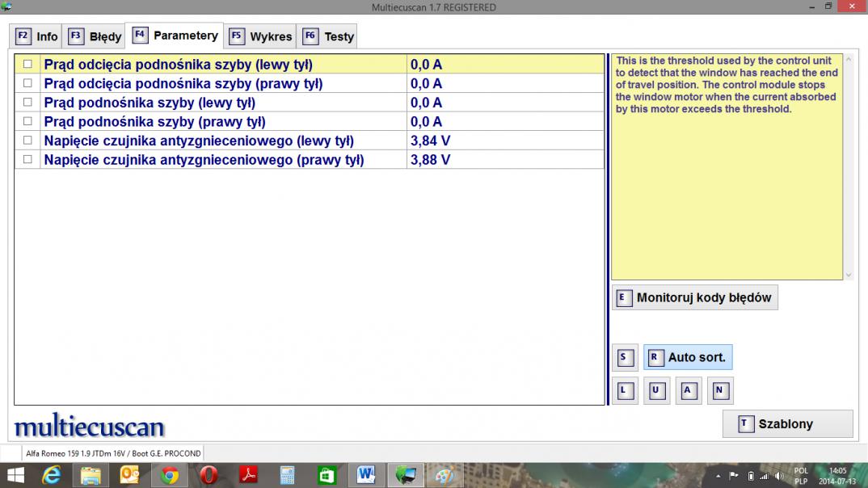Select 3,84 V value cell
Viewport: 868px width, 488px height.
pyautogui.click(x=505, y=141)
